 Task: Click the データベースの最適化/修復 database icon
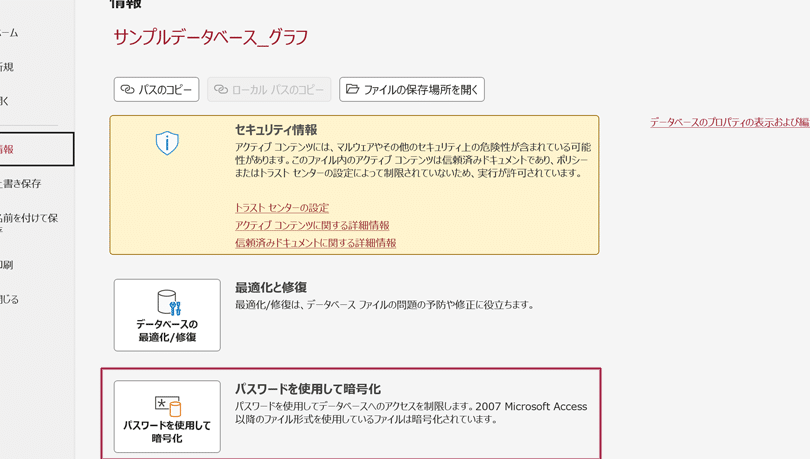167,303
